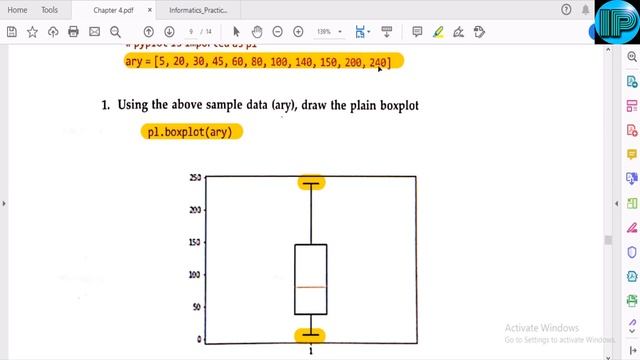640x360 pixels.
Task: Click the boxplot median line
Action: [311, 287]
